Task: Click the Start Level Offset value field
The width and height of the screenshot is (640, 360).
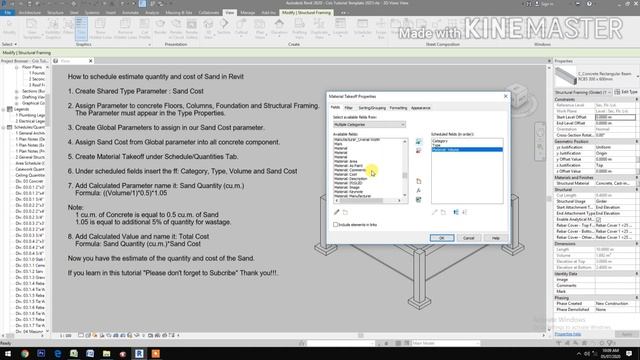Action: [x=615, y=117]
